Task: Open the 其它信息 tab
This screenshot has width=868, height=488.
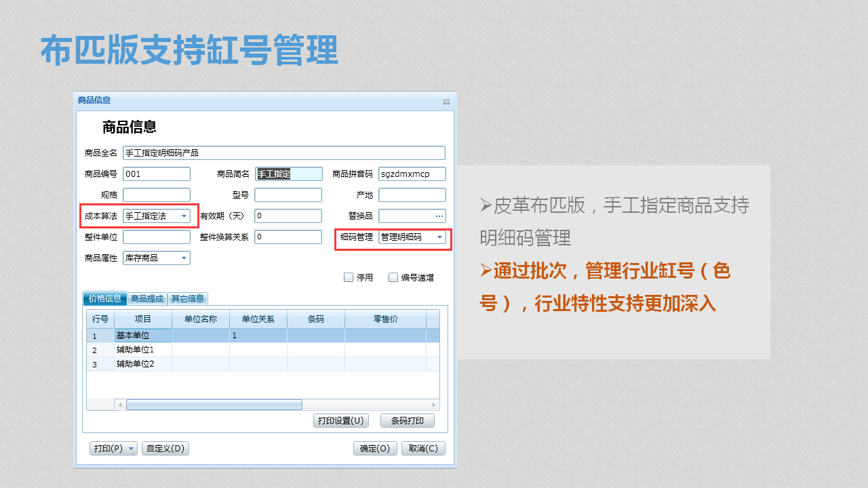Action: tap(188, 299)
